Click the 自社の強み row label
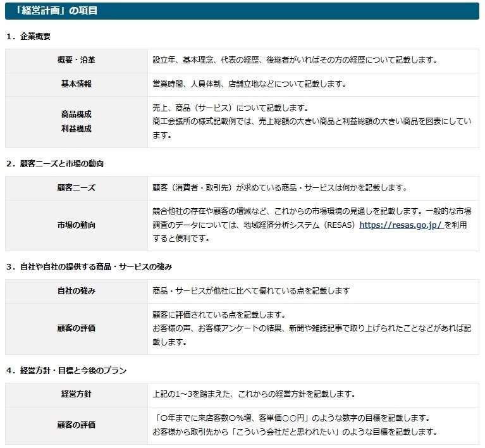The image size is (485, 448). click(x=76, y=290)
